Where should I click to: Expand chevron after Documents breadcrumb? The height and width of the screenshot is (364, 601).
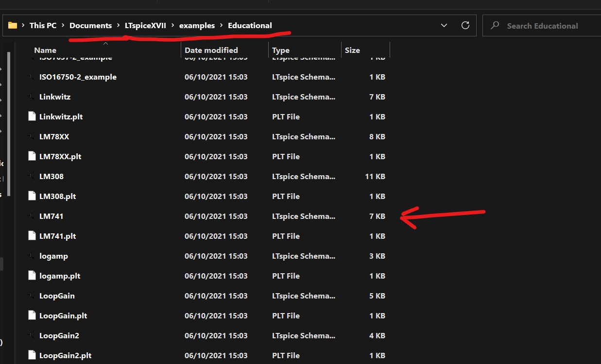point(118,26)
